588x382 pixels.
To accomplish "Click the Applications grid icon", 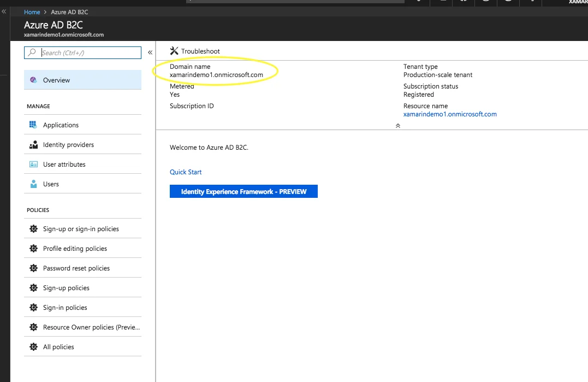I will click(x=33, y=125).
